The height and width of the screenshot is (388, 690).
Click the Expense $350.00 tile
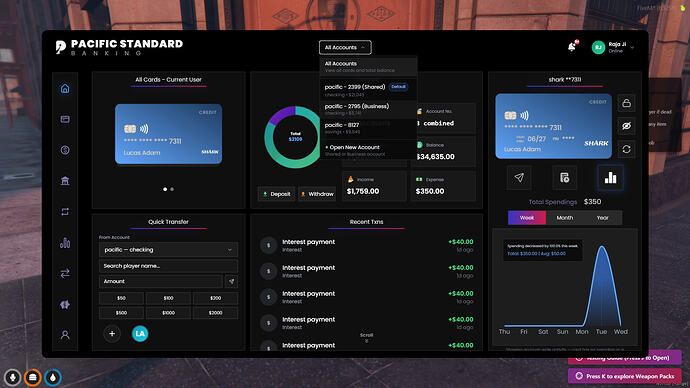(443, 186)
